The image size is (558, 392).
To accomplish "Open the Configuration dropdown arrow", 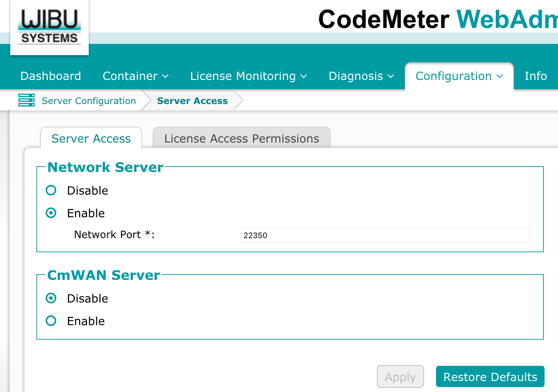I will pyautogui.click(x=499, y=76).
